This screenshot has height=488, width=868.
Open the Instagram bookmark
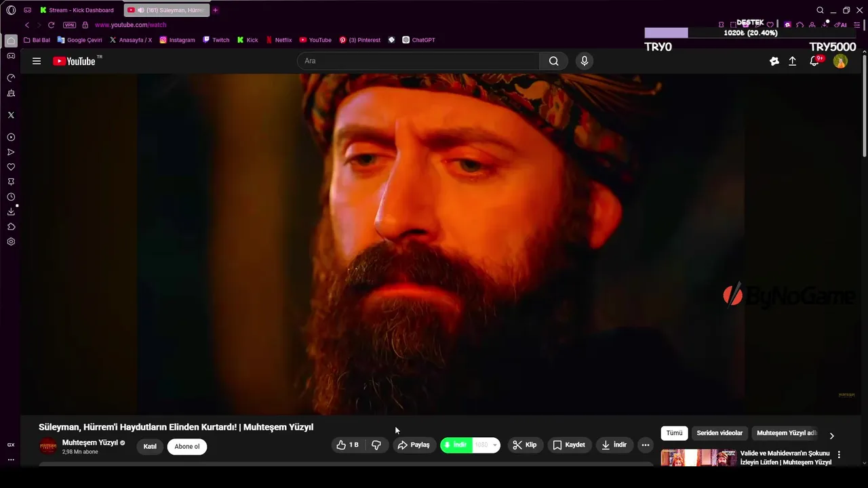click(177, 40)
